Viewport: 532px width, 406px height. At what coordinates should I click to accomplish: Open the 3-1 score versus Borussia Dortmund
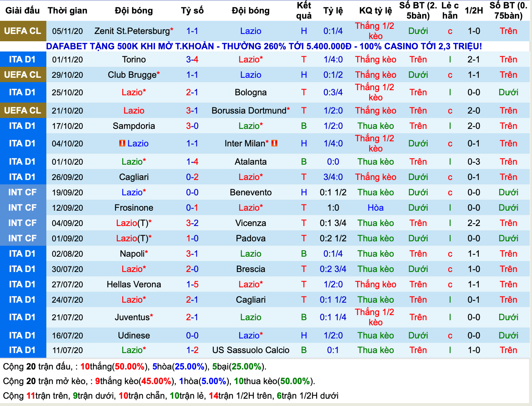(192, 111)
